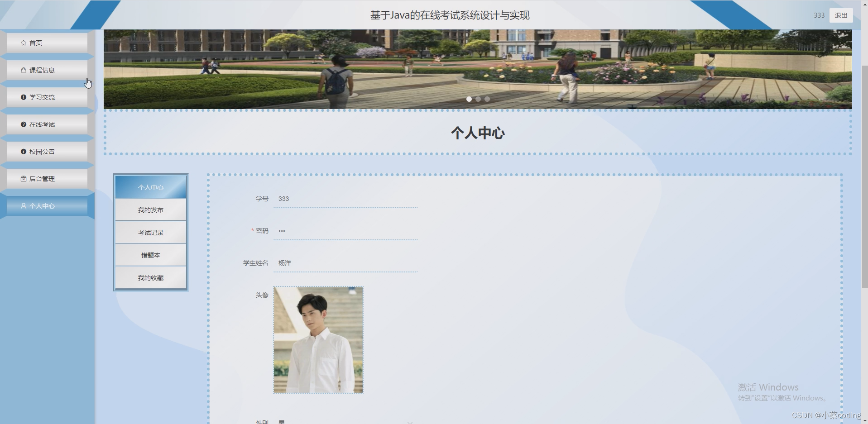Screen dimensions: 868x424
Task: Switch to 考试记录 tab
Action: pyautogui.click(x=151, y=233)
